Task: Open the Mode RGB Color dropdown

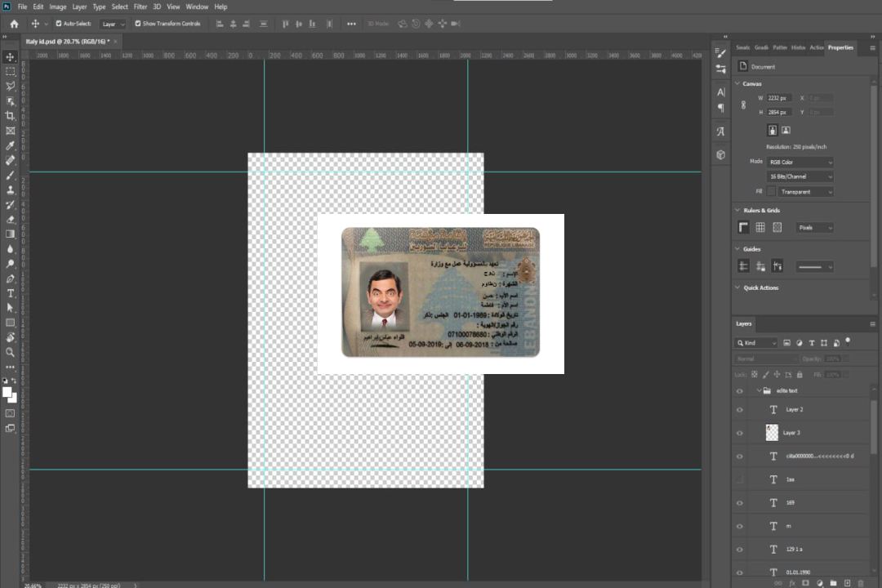Action: 800,163
